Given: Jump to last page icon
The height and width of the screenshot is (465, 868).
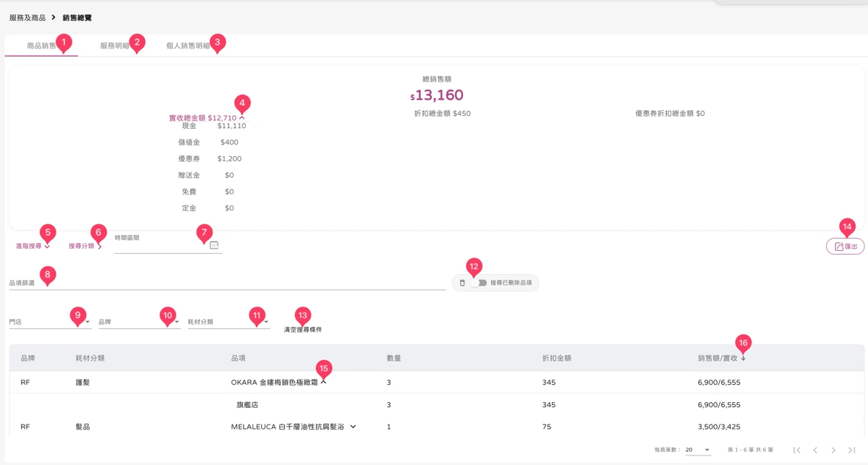Looking at the screenshot, I should 851,450.
